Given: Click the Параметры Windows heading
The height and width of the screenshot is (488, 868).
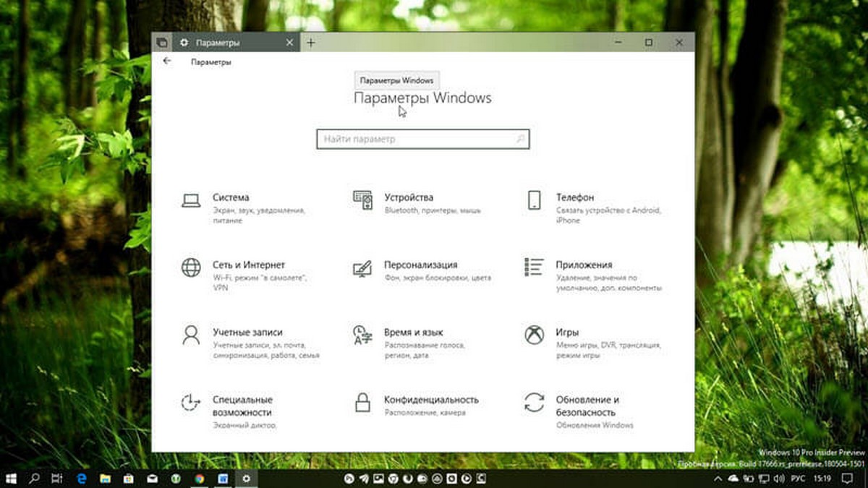Looking at the screenshot, I should pyautogui.click(x=423, y=98).
